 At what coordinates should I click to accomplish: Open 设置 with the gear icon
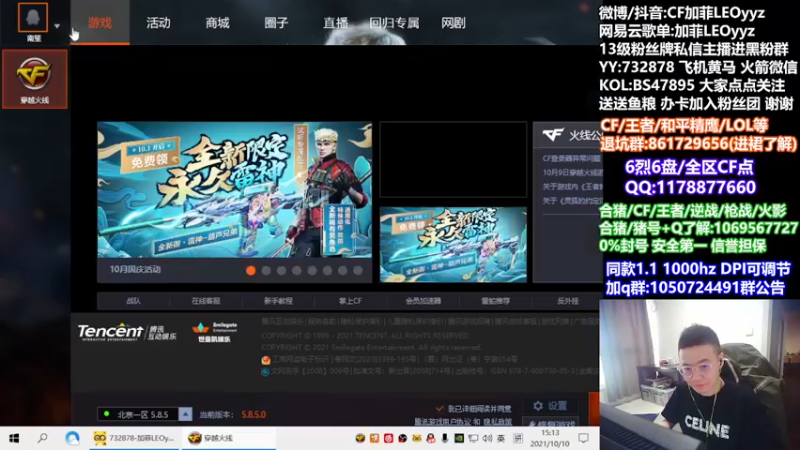pyautogui.click(x=550, y=406)
